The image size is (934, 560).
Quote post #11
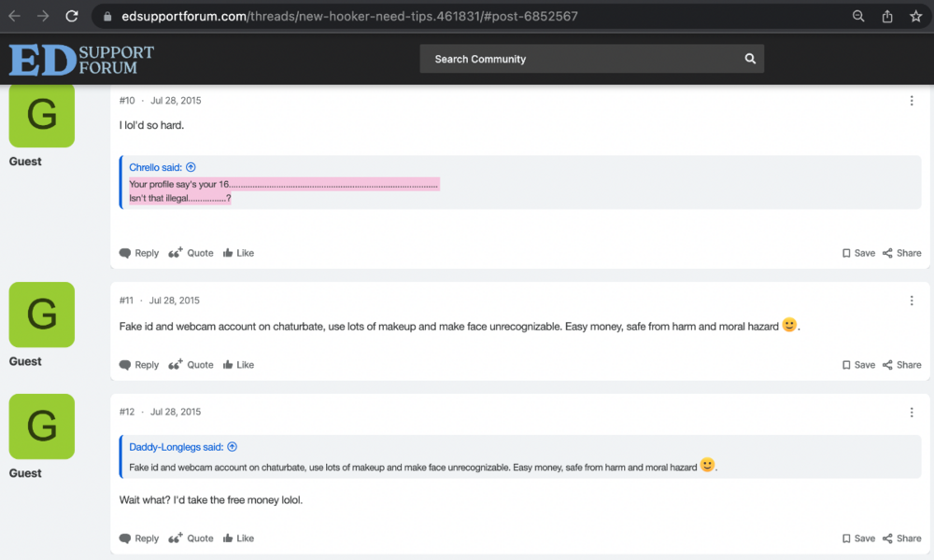point(191,365)
